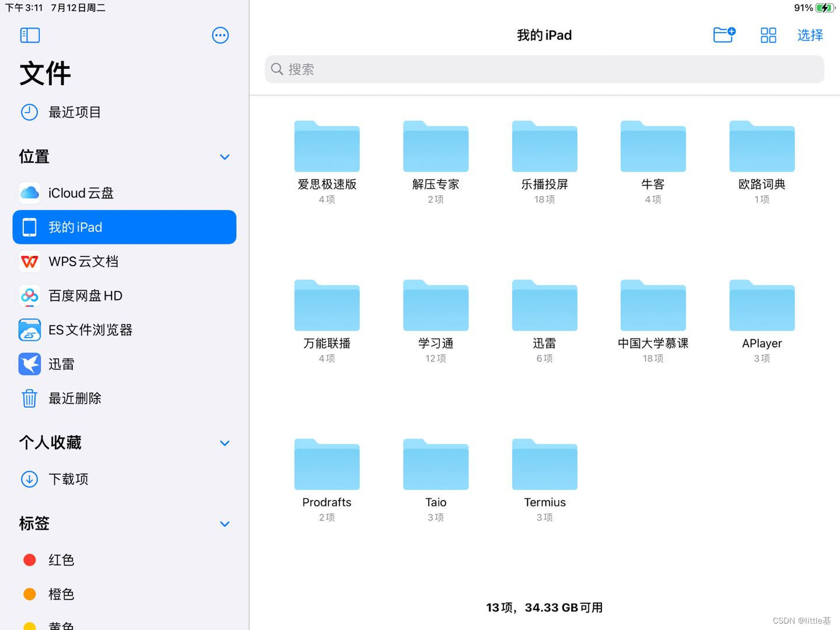Tap the ES file browser icon
Screen dimensions: 840x630
30,330
